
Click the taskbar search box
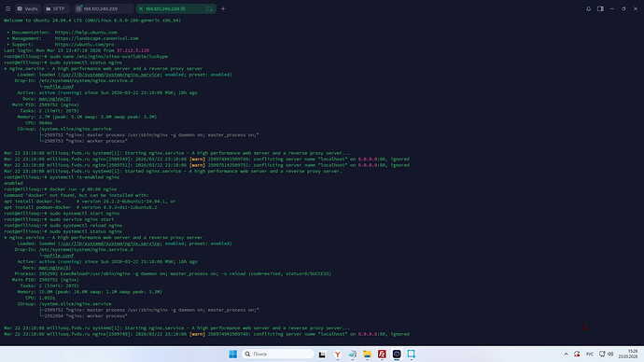click(277, 354)
